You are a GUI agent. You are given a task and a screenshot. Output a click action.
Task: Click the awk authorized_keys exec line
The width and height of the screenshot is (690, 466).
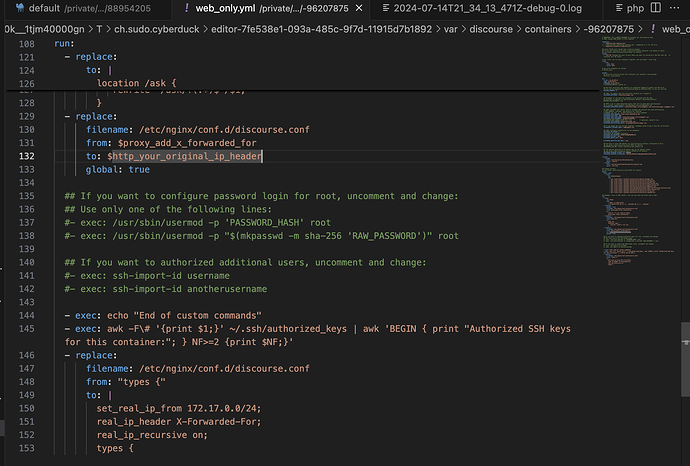point(317,335)
